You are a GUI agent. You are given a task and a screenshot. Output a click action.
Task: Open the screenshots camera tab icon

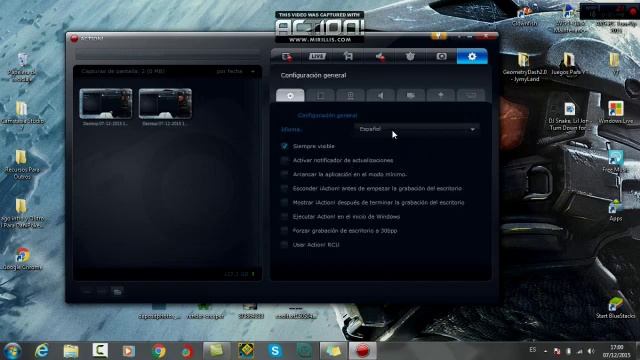[441, 56]
